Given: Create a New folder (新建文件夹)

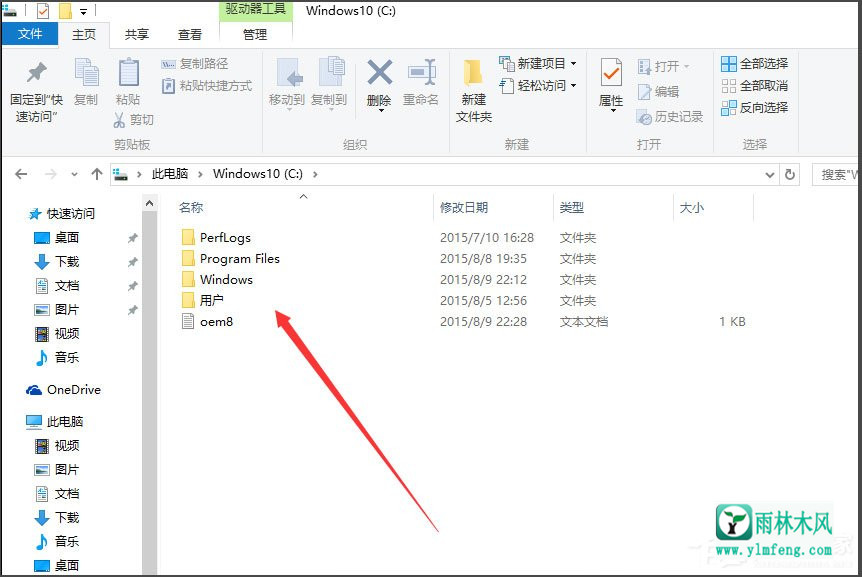Looking at the screenshot, I should coord(473,91).
